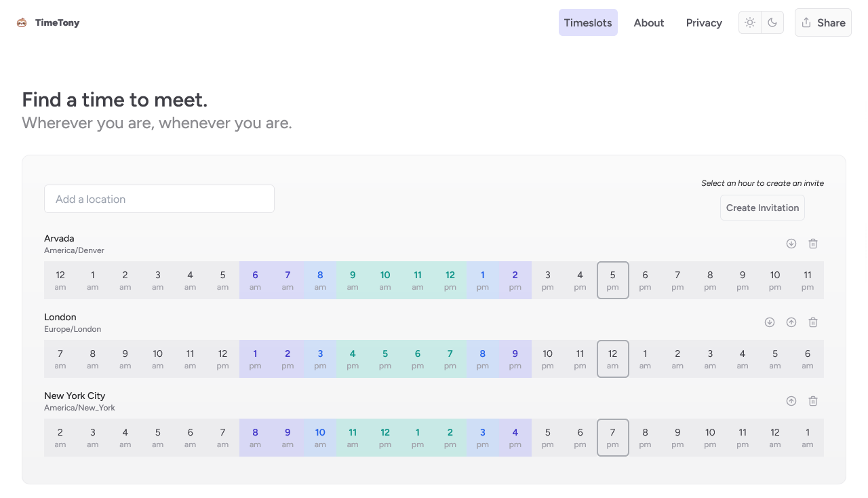
Task: Click the TimeTony tomato logo
Action: [x=21, y=22]
